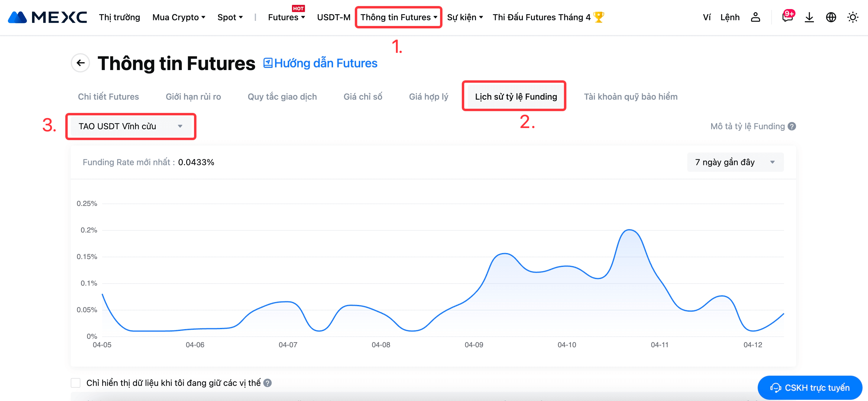Click the back arrow icon
The width and height of the screenshot is (868, 401).
tap(80, 63)
